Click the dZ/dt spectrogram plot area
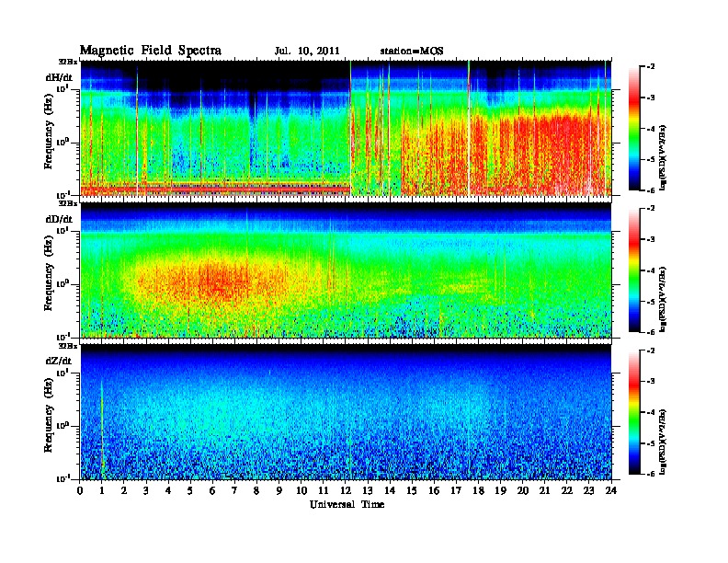The image size is (728, 563). pyautogui.click(x=346, y=412)
